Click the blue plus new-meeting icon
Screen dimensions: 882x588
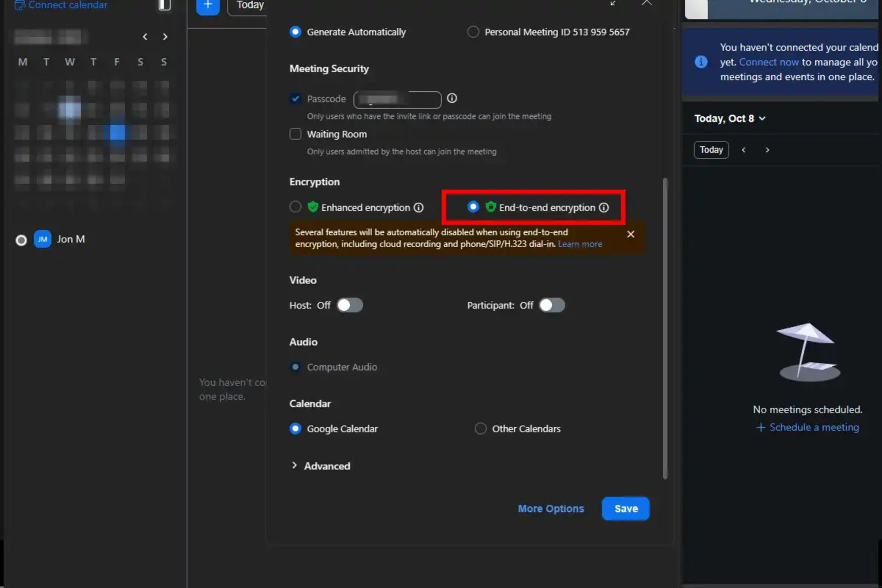tap(208, 5)
